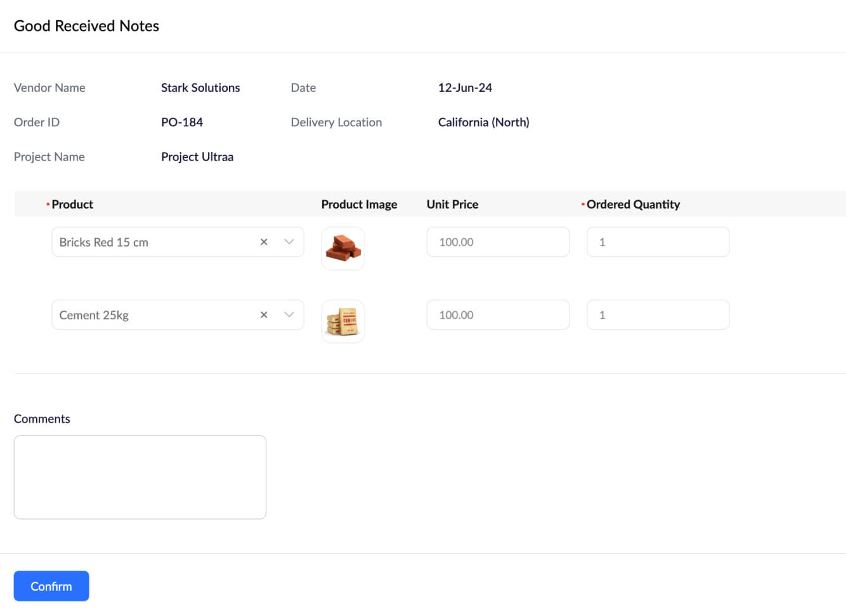Select ordered quantity field for Cement row
The height and width of the screenshot is (616, 846).
coord(658,315)
